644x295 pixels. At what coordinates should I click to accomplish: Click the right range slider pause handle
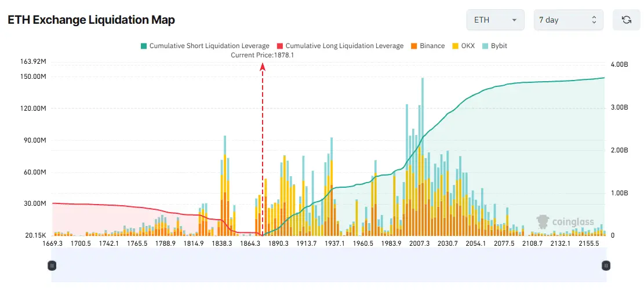[x=606, y=265]
